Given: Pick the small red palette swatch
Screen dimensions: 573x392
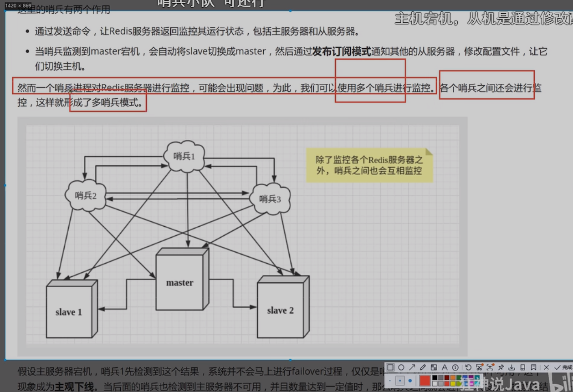Looking at the screenshot, I should (447, 384).
